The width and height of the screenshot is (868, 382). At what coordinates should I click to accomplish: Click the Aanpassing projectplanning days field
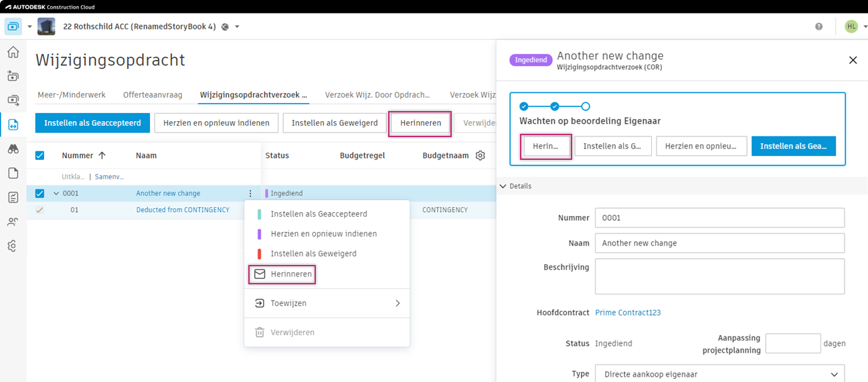tap(792, 343)
